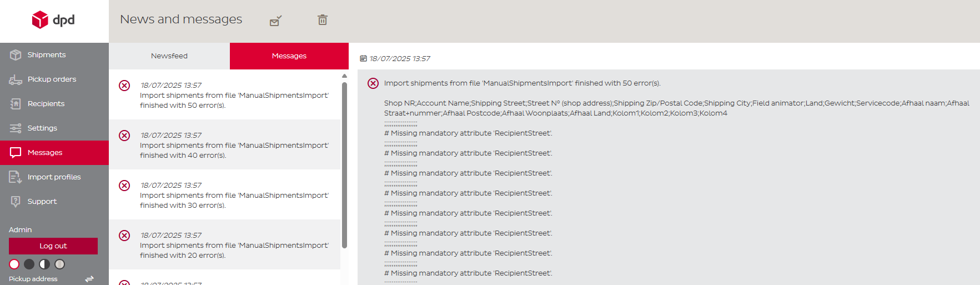The image size is (980, 285).
Task: Click the message list scrollbar up arrow
Action: [344, 76]
